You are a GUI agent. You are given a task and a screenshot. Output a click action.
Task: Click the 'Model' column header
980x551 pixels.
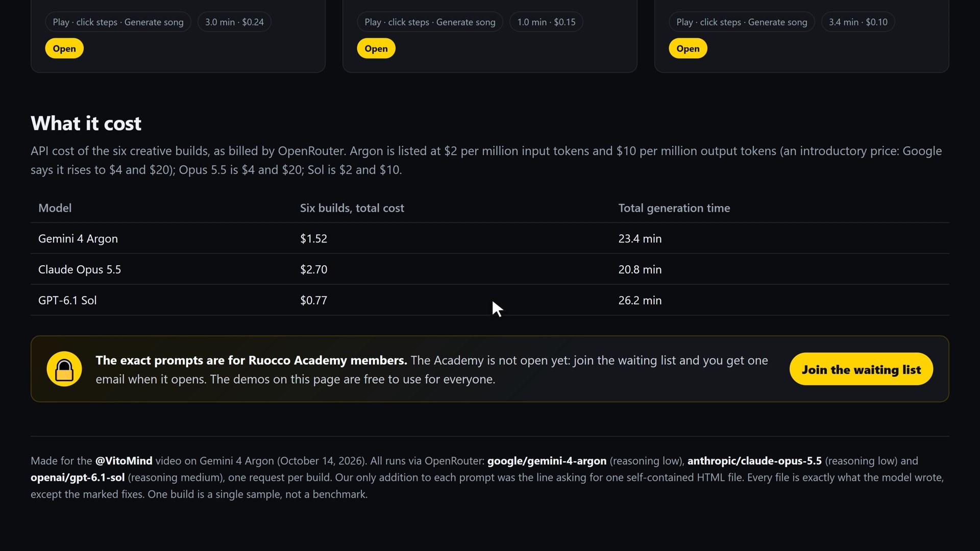[x=55, y=208]
